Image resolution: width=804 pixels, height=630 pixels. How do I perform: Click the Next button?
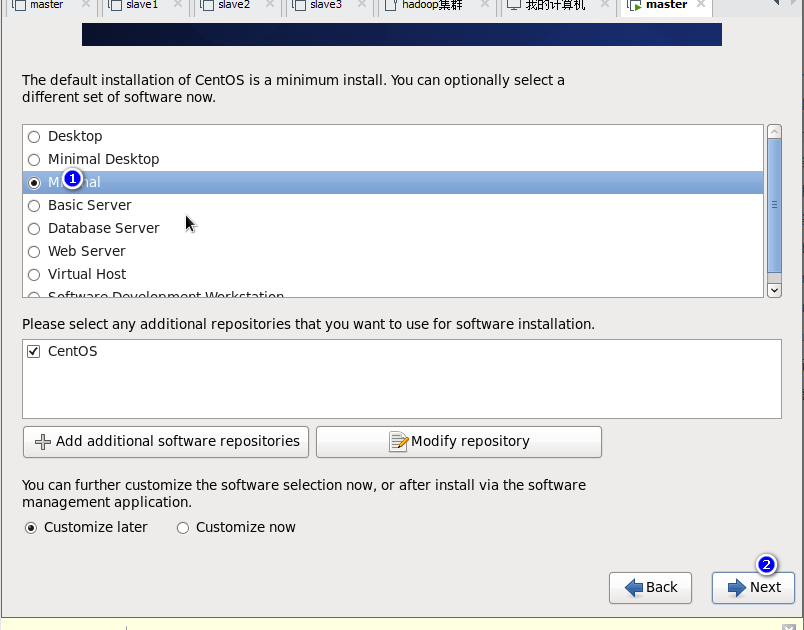pos(753,587)
